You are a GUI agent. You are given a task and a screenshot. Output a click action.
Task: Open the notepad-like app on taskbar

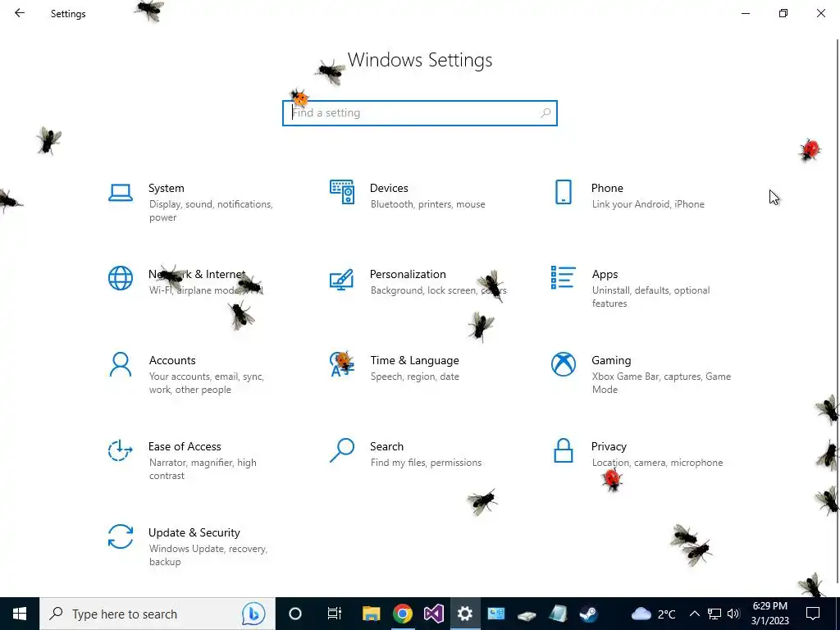pos(558,614)
